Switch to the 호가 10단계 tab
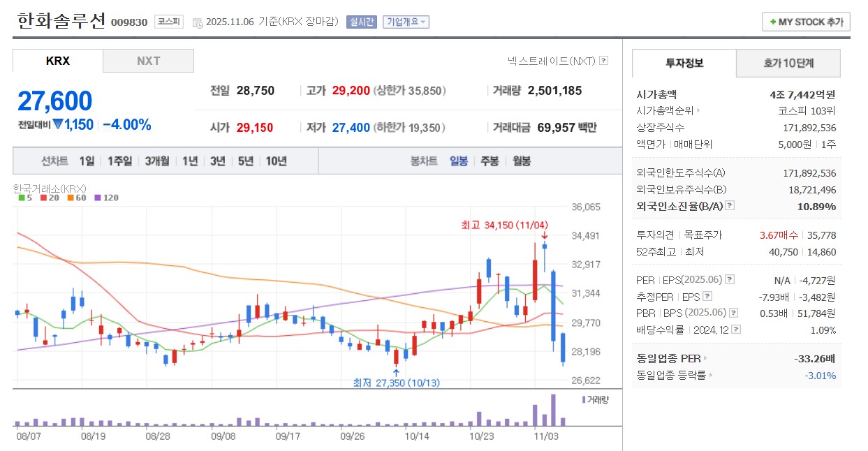 pyautogui.click(x=787, y=63)
